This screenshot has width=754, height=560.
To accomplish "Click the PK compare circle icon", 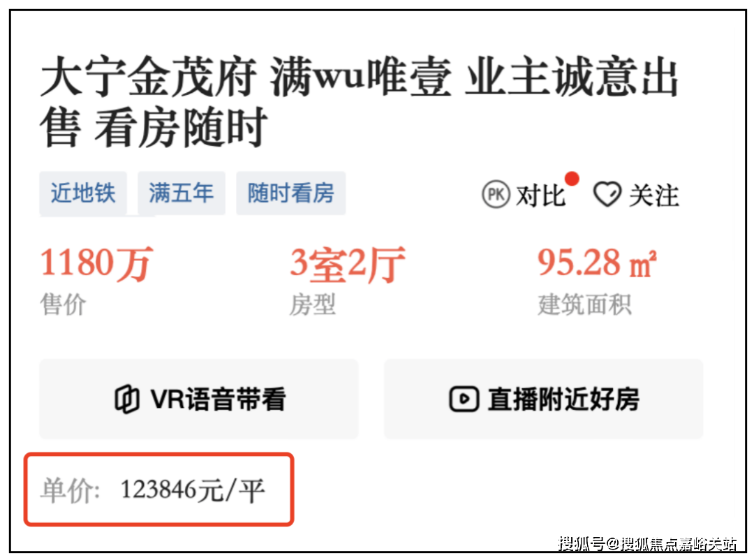I will 496,194.
